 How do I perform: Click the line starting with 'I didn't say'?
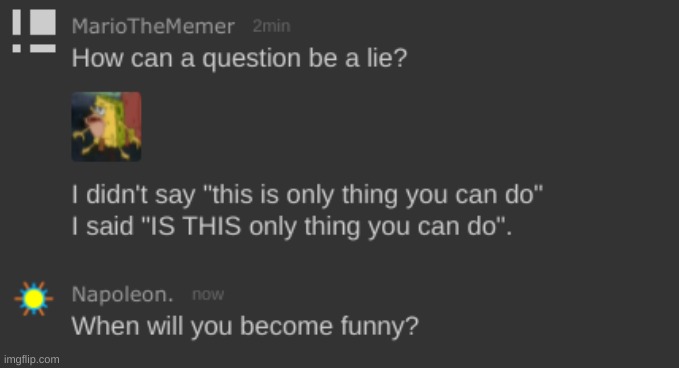pyautogui.click(x=307, y=195)
